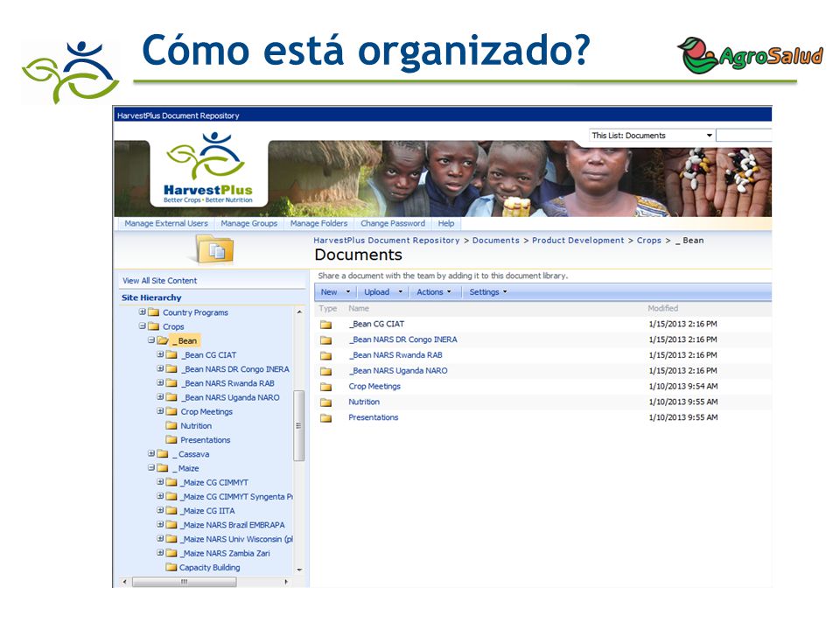
Task: Select _Bean NARS Uganda NARO tree item
Action: coord(230,397)
